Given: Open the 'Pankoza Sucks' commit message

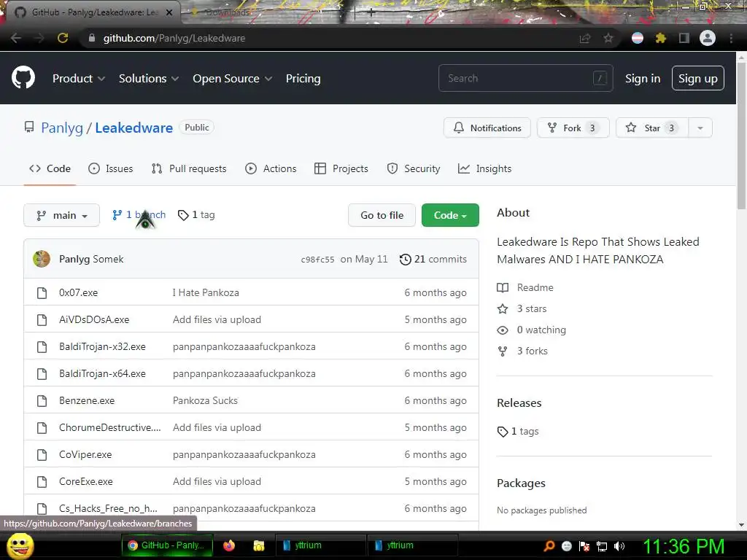Looking at the screenshot, I should coord(205,400).
